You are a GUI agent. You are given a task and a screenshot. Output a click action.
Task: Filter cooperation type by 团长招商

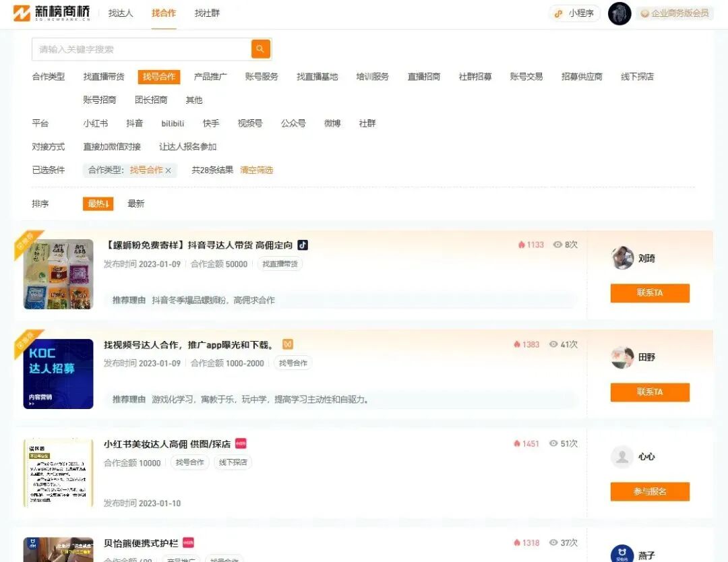point(151,100)
